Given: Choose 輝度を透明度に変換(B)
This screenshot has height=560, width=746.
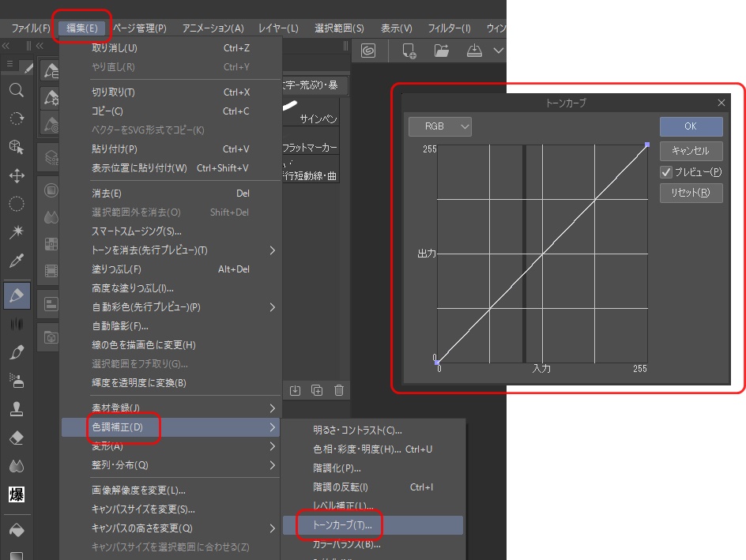Looking at the screenshot, I should pos(171,383).
